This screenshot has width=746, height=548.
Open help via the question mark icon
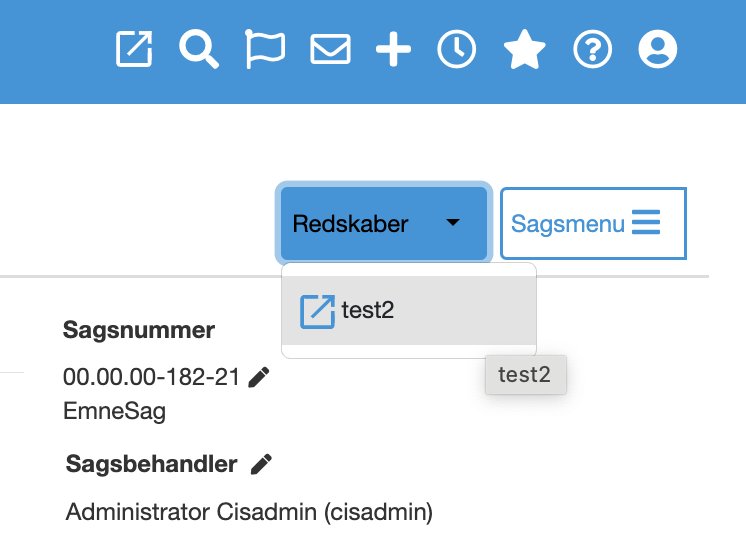(x=592, y=49)
